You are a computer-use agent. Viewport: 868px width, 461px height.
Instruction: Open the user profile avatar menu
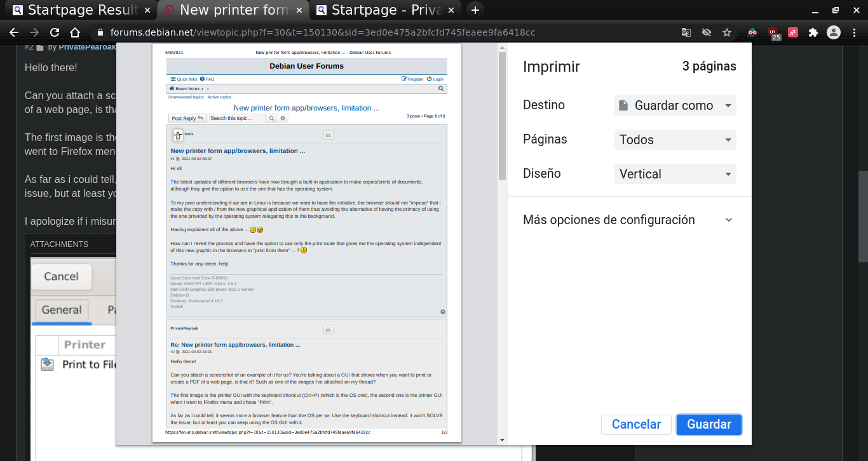(x=833, y=32)
